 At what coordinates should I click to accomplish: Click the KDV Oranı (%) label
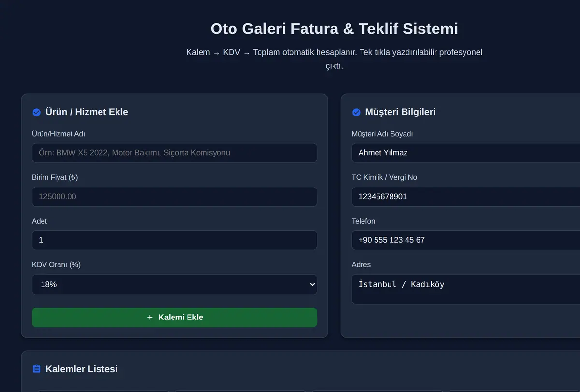[x=56, y=265]
